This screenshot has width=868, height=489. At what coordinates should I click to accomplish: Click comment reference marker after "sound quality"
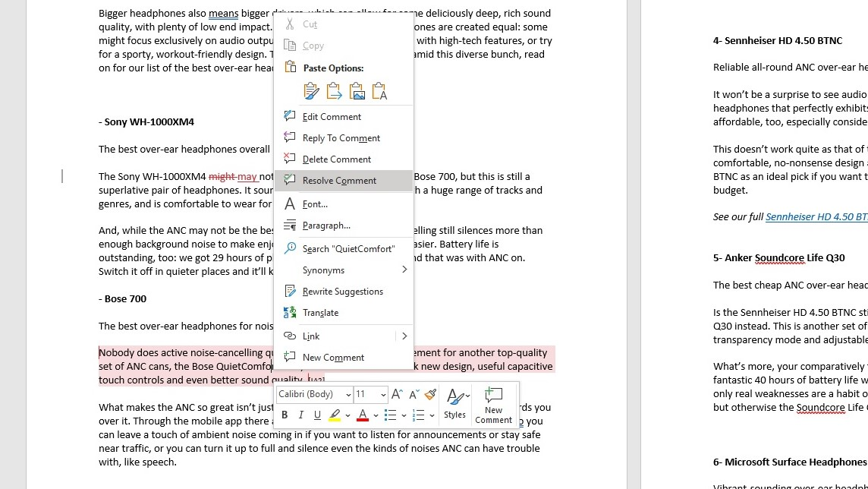point(316,380)
